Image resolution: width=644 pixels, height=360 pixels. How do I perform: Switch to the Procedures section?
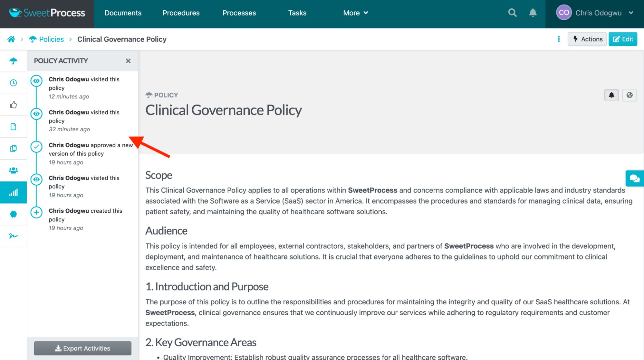(181, 13)
